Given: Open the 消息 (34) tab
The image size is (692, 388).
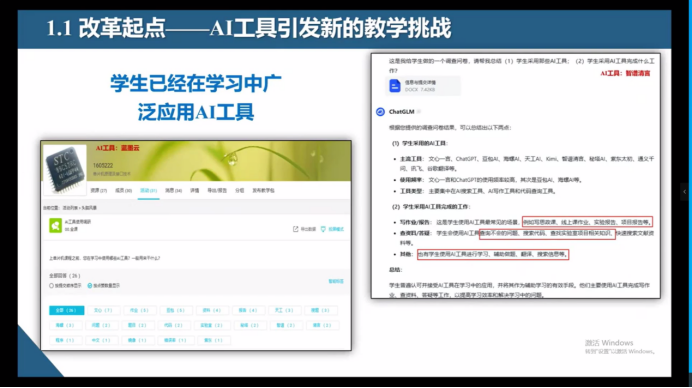Looking at the screenshot, I should [x=173, y=191].
